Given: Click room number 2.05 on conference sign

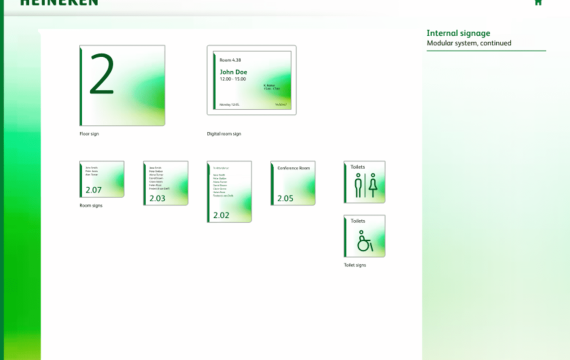Looking at the screenshot, I should [x=285, y=198].
